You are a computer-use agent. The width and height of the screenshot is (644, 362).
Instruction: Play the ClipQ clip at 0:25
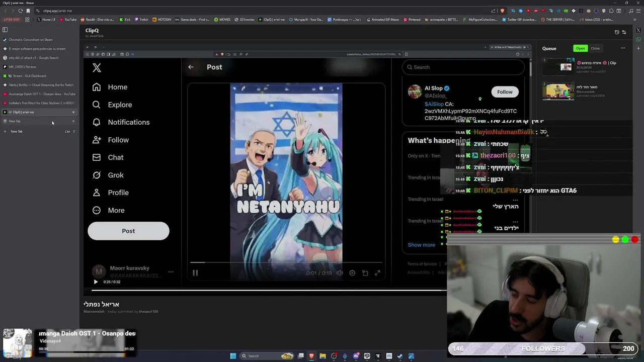tap(96, 282)
